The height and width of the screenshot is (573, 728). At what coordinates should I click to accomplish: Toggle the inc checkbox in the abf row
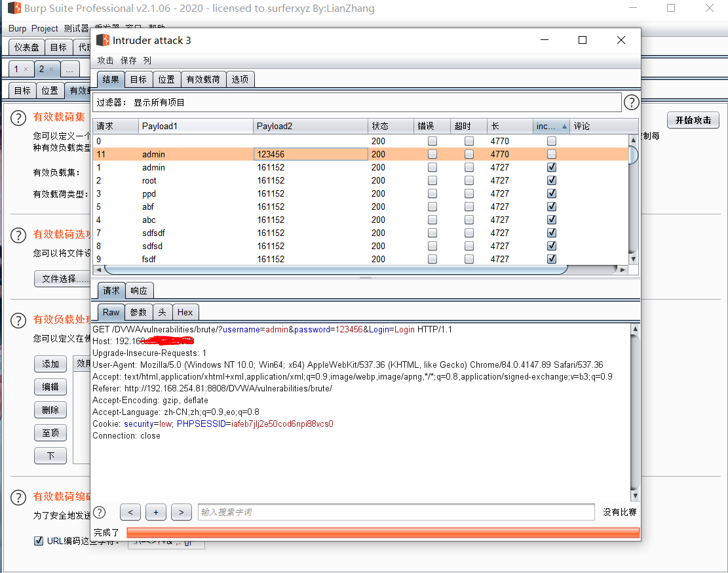click(x=552, y=206)
